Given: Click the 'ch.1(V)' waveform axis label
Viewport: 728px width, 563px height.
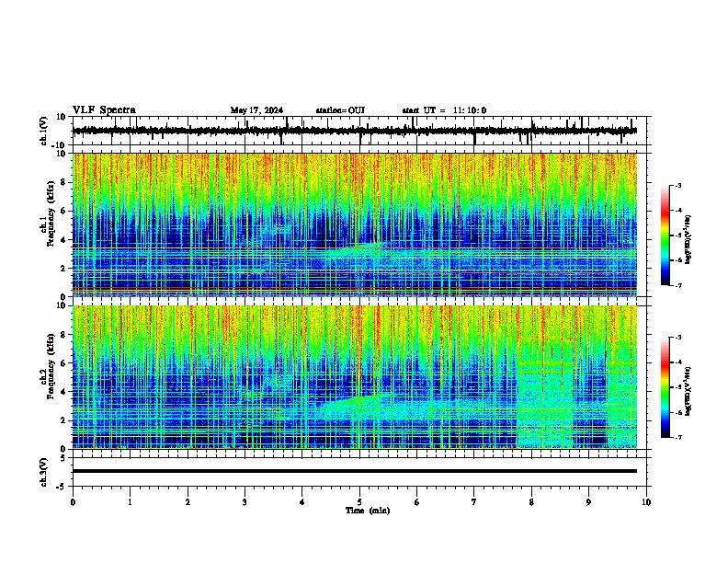Looking at the screenshot, I should (x=44, y=131).
